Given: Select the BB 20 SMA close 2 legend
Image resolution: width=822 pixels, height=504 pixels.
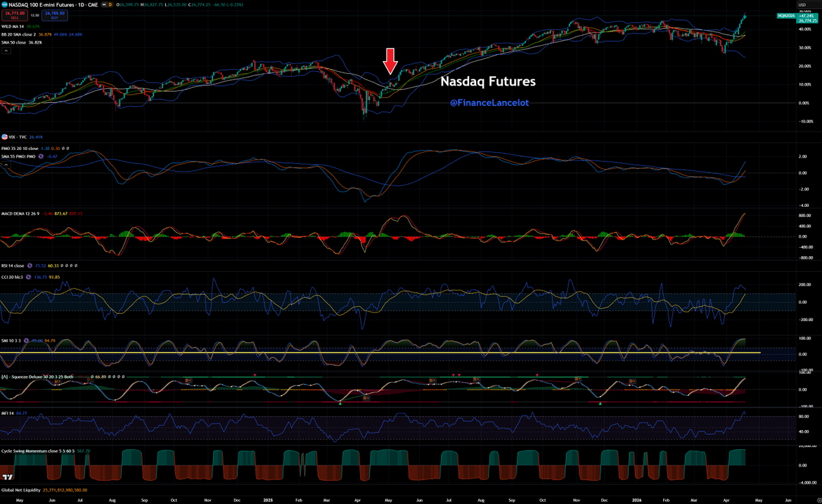Looking at the screenshot, I should point(18,35).
